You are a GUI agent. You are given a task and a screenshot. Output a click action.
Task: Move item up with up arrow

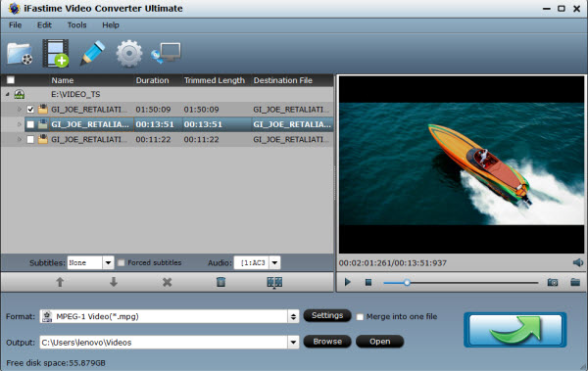point(60,282)
